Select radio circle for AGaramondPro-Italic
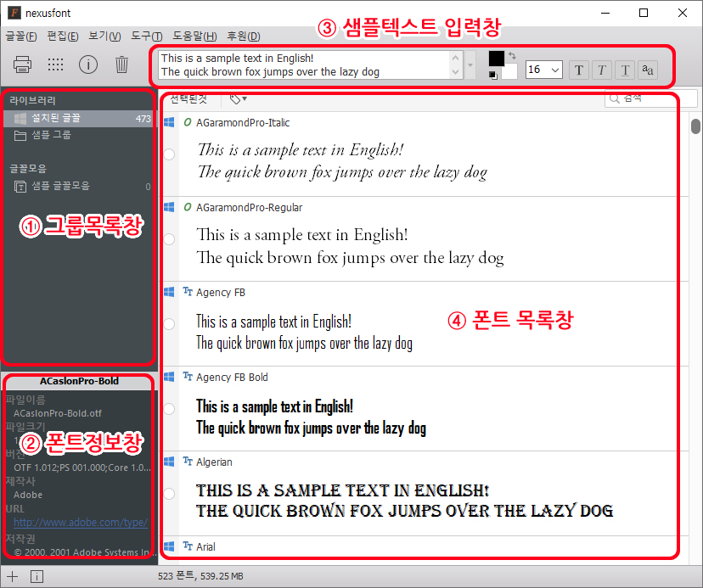This screenshot has width=703, height=588. [x=169, y=154]
